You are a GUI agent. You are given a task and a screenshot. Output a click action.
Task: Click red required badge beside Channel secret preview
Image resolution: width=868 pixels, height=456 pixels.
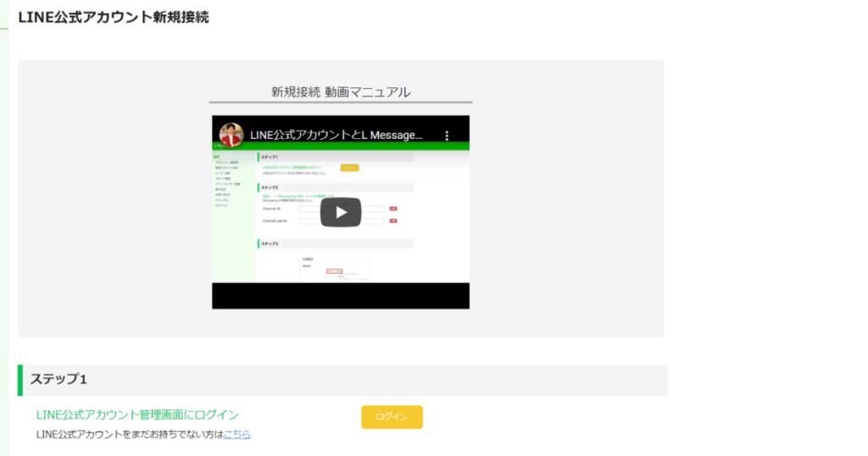393,221
